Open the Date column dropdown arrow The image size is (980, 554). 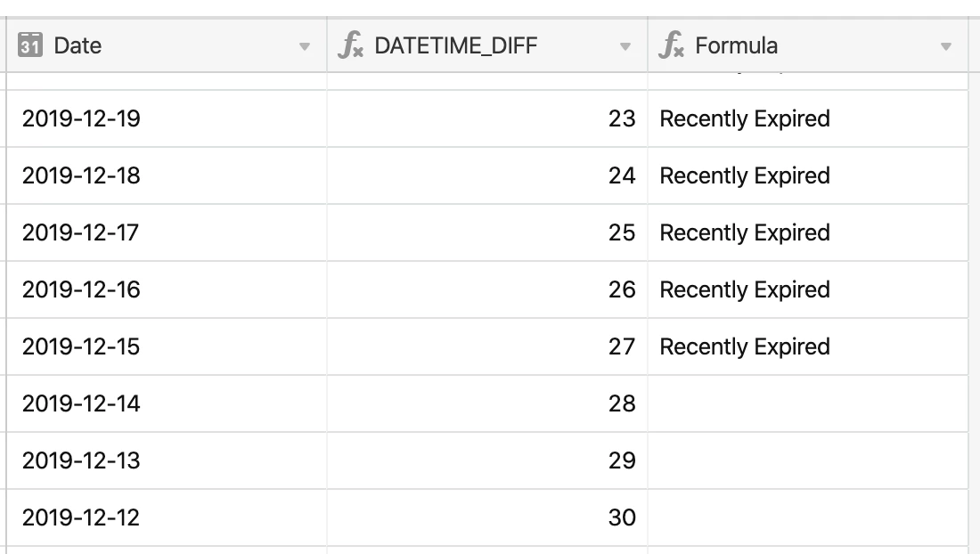[x=305, y=46]
